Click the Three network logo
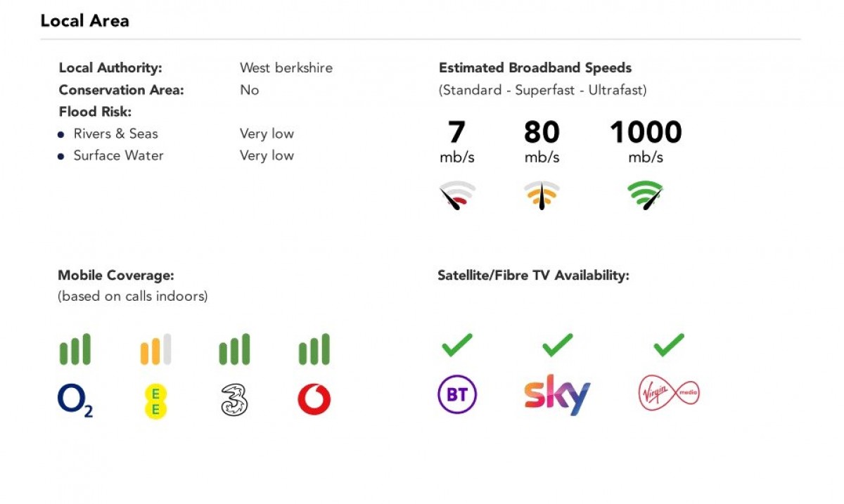This screenshot has height=504, width=844. pos(234,400)
